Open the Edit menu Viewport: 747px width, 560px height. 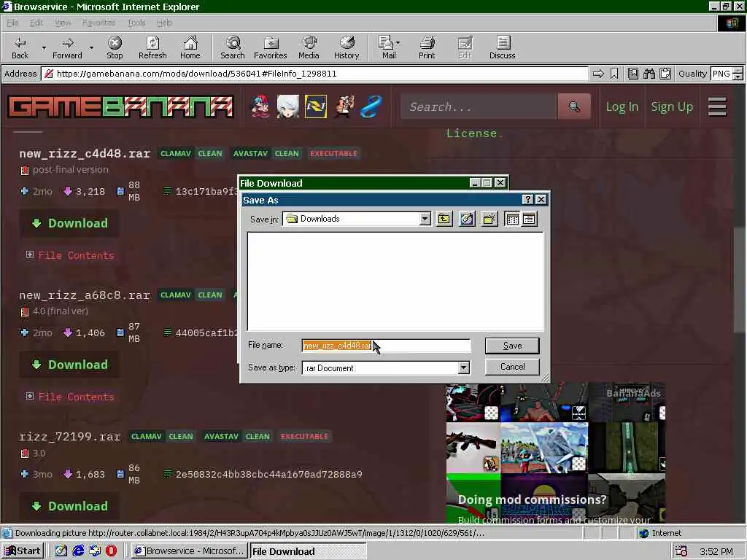click(x=36, y=23)
